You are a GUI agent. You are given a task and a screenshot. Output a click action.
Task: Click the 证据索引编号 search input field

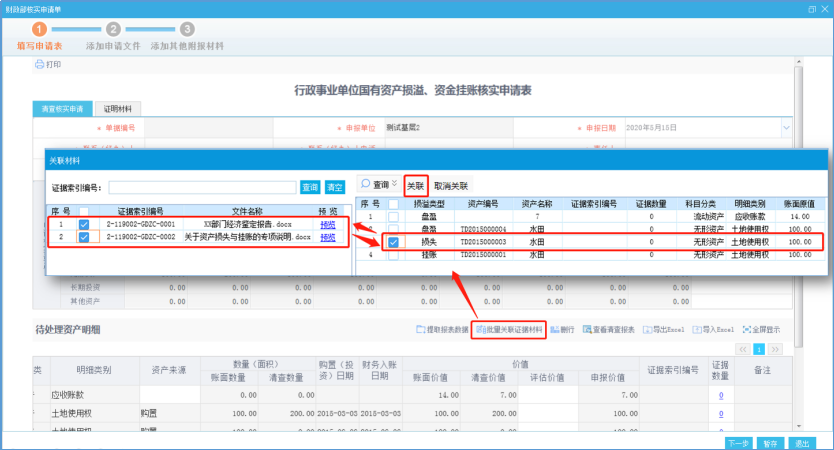point(202,187)
